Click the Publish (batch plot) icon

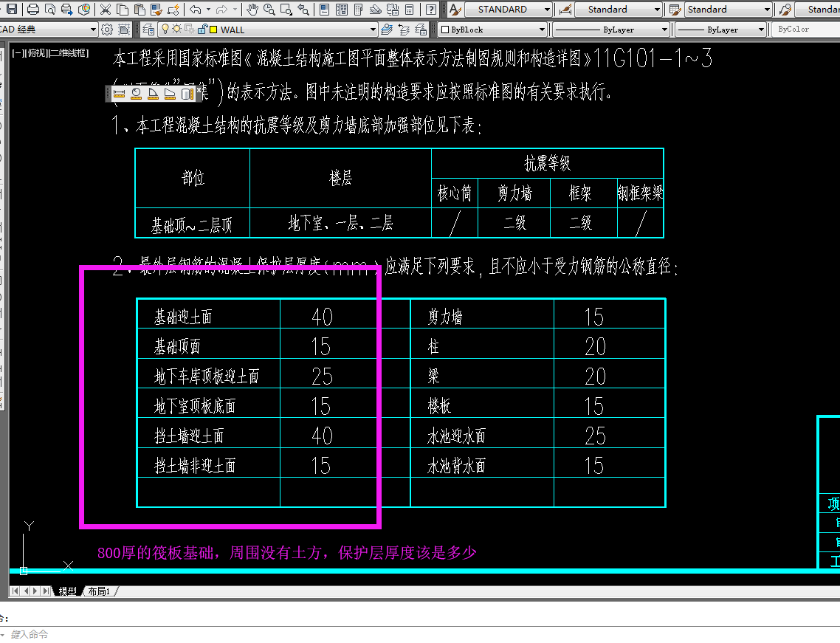pyautogui.click(x=67, y=9)
